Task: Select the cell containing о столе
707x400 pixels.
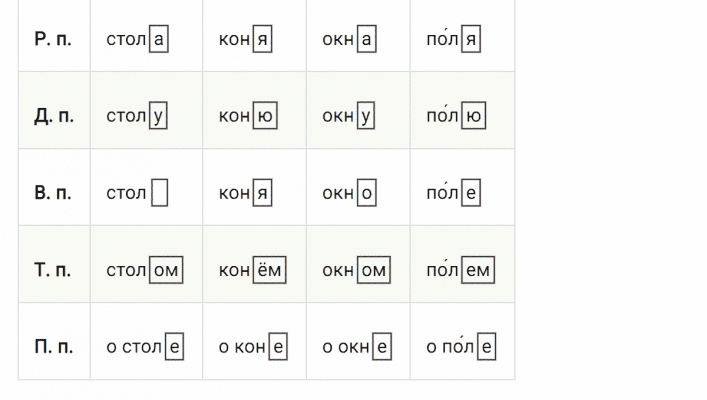Action: 146,347
